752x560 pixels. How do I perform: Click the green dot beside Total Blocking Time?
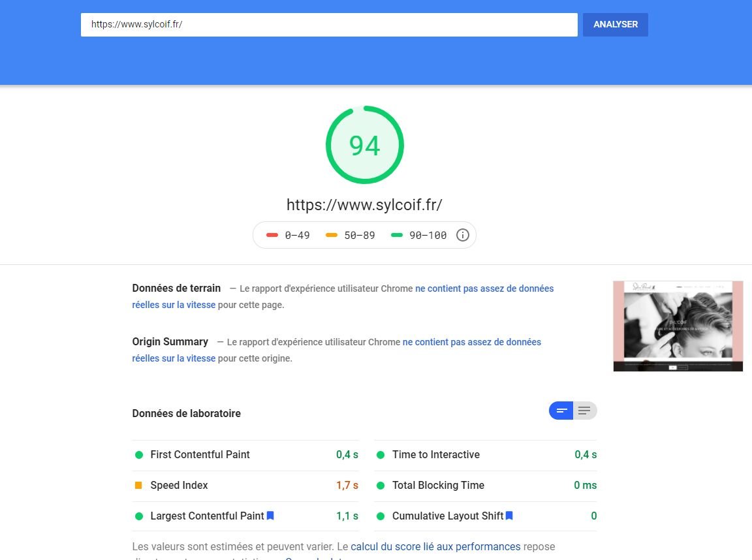click(380, 486)
